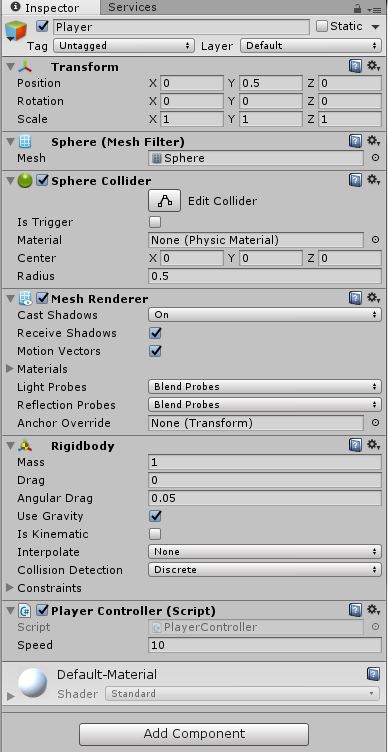This screenshot has height=752, width=388.
Task: Click the Physic Material object picker circle
Action: [x=376, y=239]
